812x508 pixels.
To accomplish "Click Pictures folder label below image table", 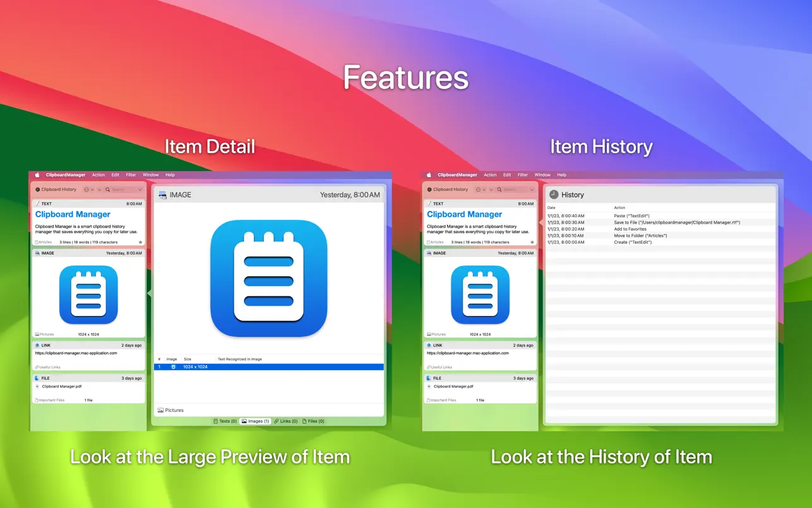I will pyautogui.click(x=171, y=410).
